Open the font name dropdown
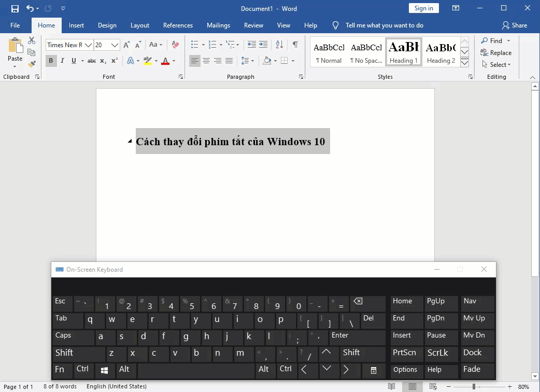 click(88, 45)
